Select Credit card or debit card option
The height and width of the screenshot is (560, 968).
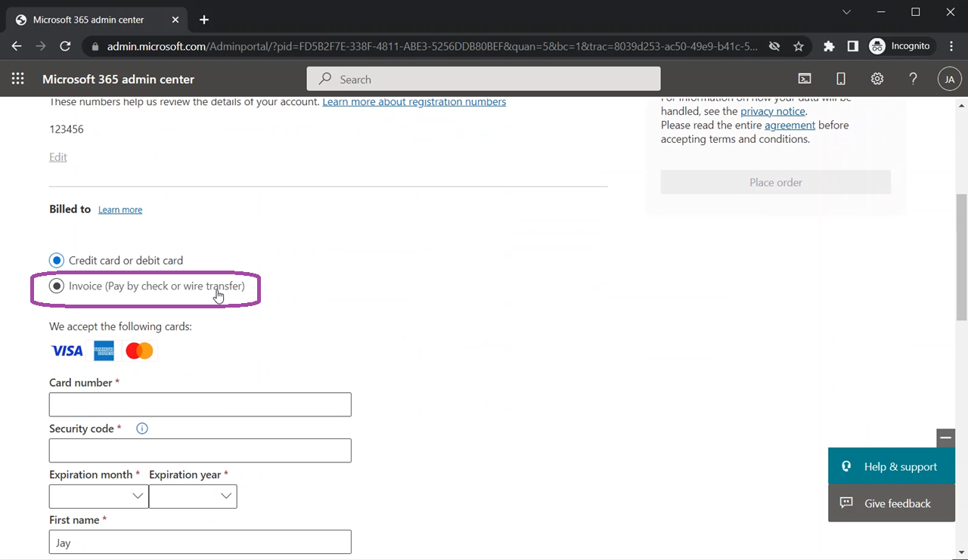[57, 261]
